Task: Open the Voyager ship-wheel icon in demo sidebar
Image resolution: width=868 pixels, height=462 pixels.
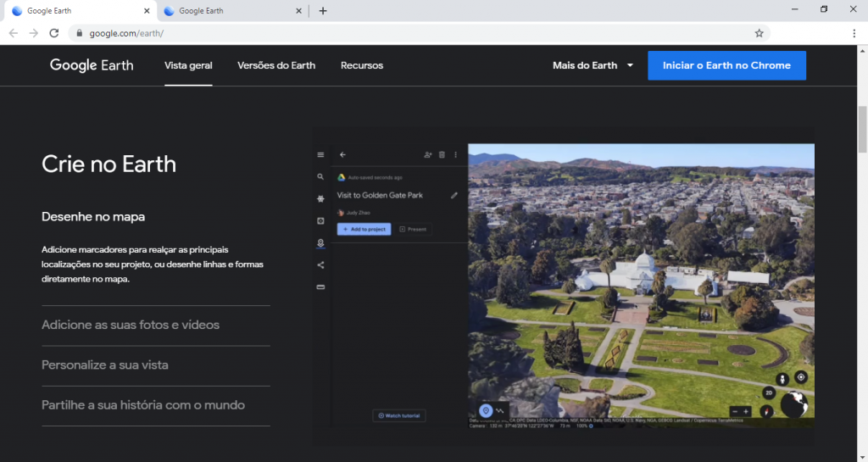Action: 320,198
